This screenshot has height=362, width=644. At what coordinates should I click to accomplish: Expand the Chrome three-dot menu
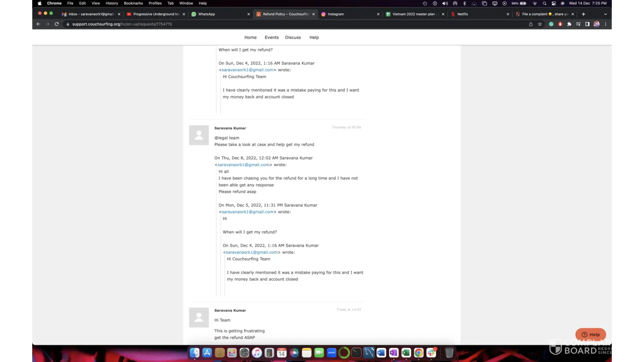tap(606, 24)
